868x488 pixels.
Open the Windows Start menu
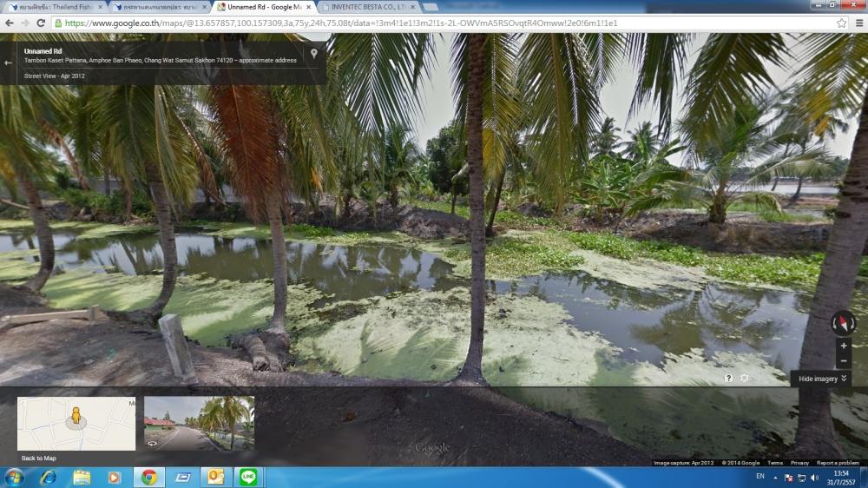pos(13,477)
